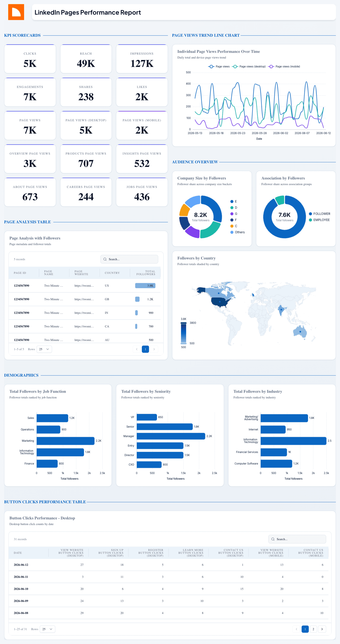Screen dimensions: 340x644
Task: Open Rows dropdown in Button Clicks table
Action: [47, 629]
